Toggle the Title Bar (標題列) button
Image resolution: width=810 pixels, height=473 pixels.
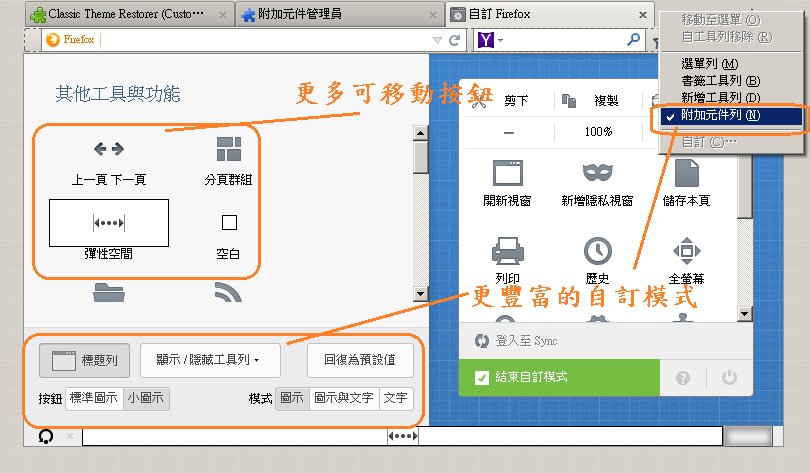(84, 360)
